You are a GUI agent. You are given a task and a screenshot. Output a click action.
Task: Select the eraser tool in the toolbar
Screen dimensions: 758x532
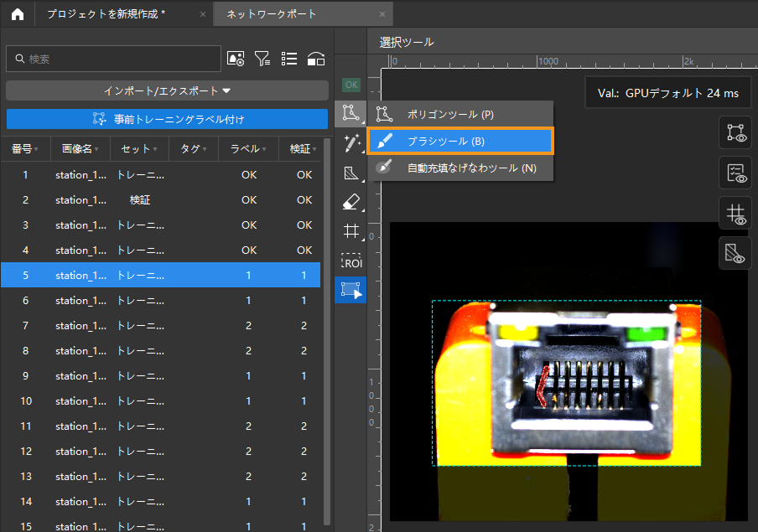click(x=351, y=202)
